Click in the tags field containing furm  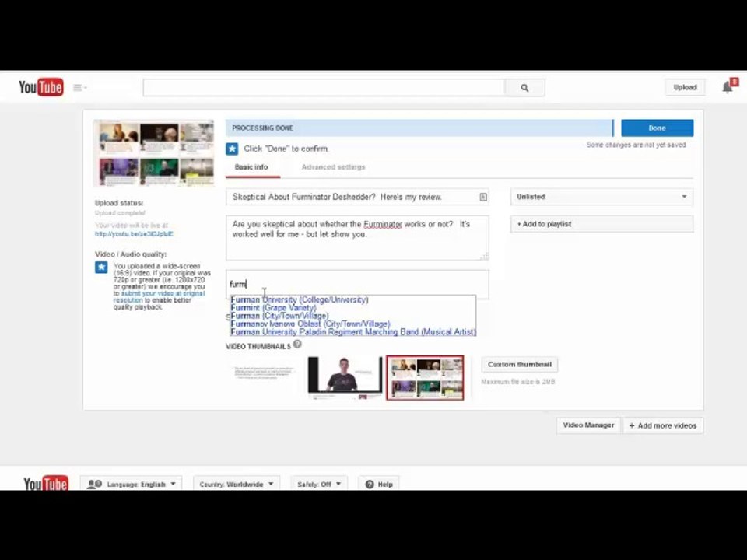357,285
